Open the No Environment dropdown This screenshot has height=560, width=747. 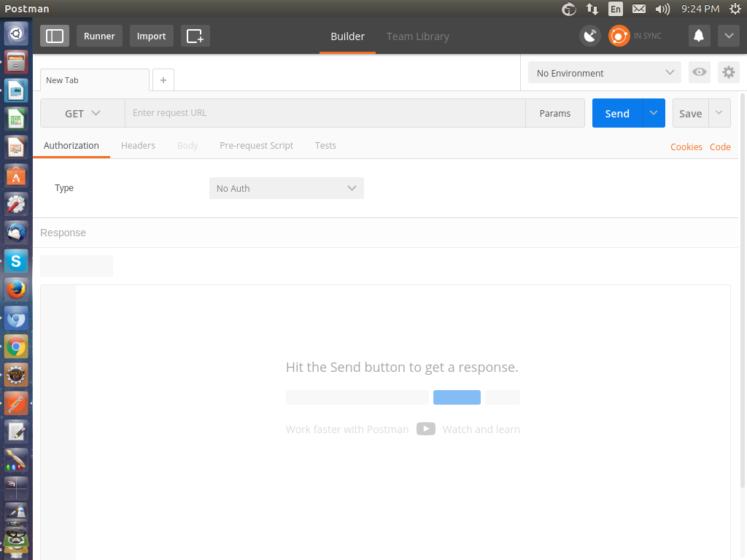click(605, 73)
